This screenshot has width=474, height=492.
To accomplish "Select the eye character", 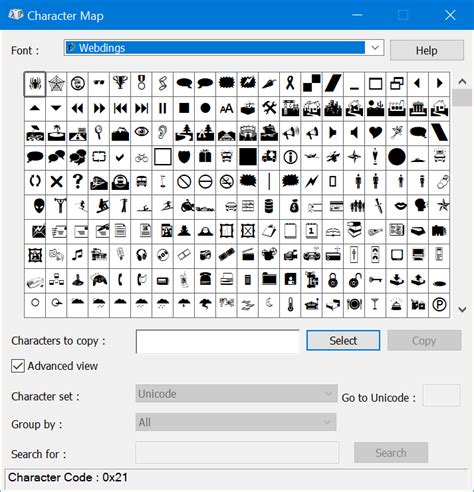I will click(x=141, y=133).
